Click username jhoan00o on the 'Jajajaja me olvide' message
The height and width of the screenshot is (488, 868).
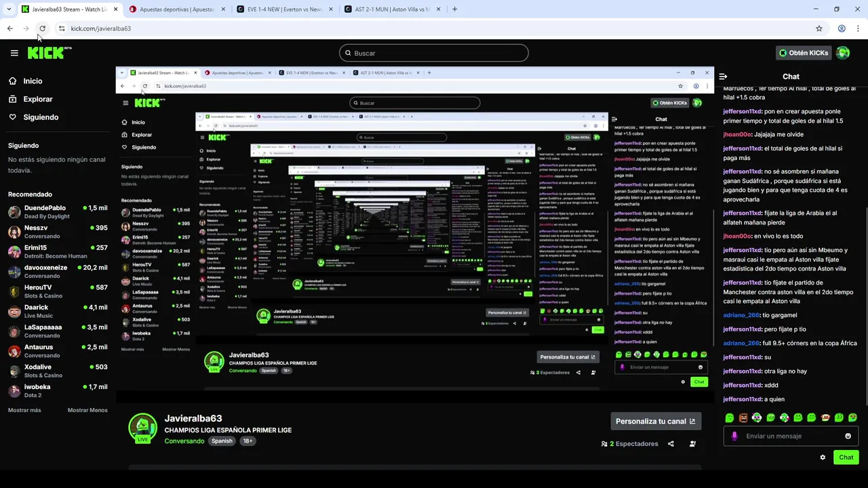[x=737, y=134]
